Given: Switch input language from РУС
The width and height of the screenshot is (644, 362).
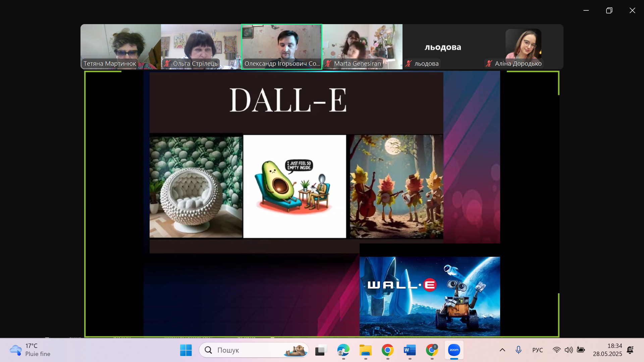Looking at the screenshot, I should point(537,350).
